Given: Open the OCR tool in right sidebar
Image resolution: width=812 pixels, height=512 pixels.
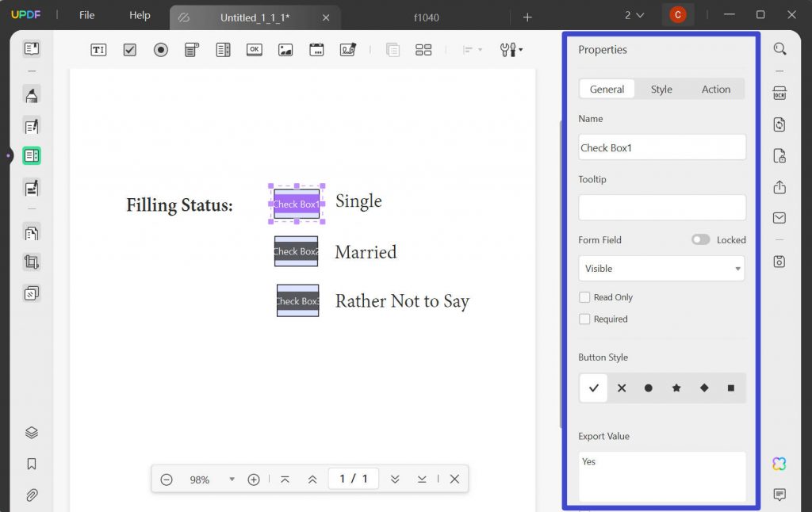Looking at the screenshot, I should click(x=779, y=94).
